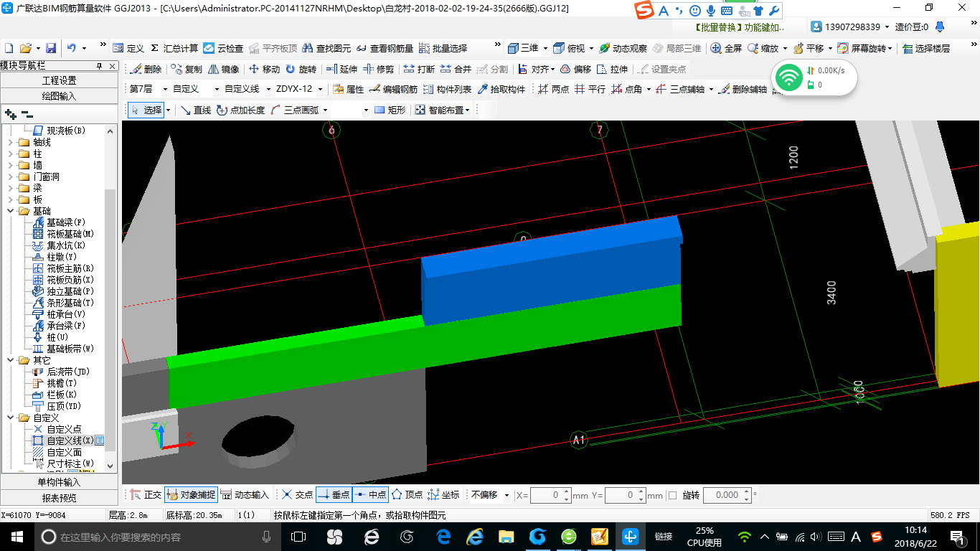
Task: Select 筏板基础(M) tree item
Action: (64, 234)
